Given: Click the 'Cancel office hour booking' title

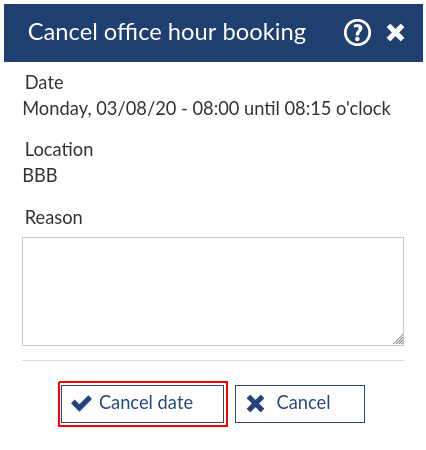Looking at the screenshot, I should click(x=167, y=33).
